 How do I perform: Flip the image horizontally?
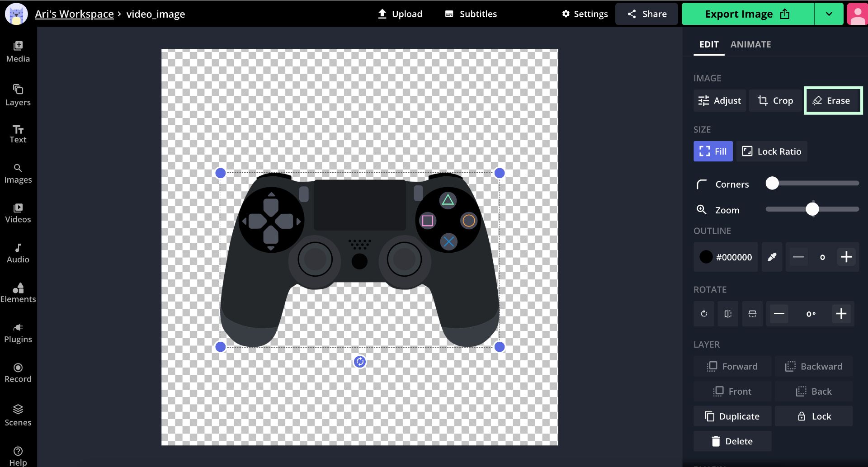pyautogui.click(x=728, y=314)
